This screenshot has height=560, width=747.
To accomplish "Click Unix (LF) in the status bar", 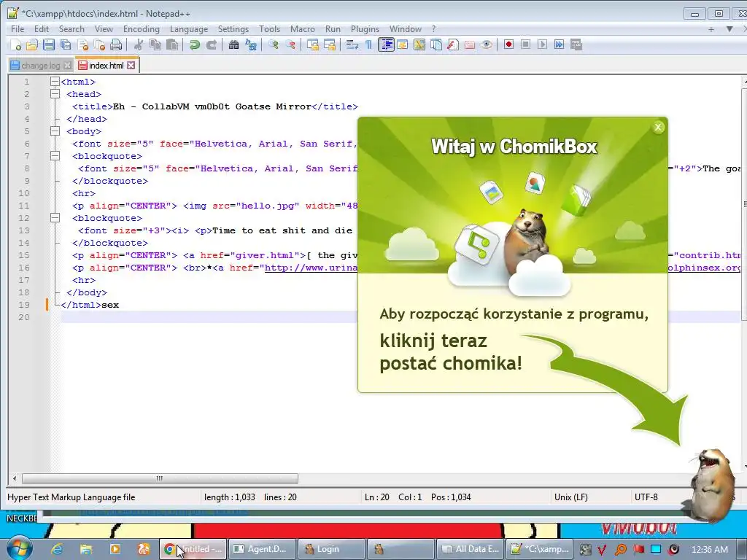I will (570, 497).
